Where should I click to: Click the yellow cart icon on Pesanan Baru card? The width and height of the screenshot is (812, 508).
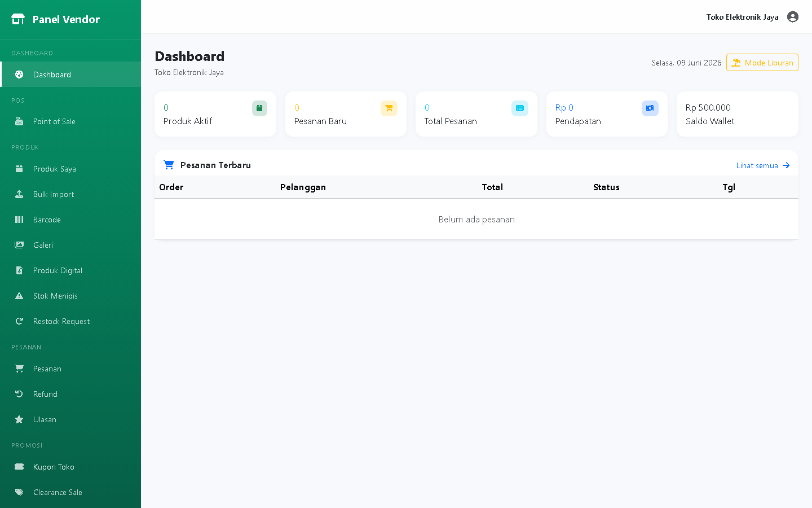tap(389, 108)
